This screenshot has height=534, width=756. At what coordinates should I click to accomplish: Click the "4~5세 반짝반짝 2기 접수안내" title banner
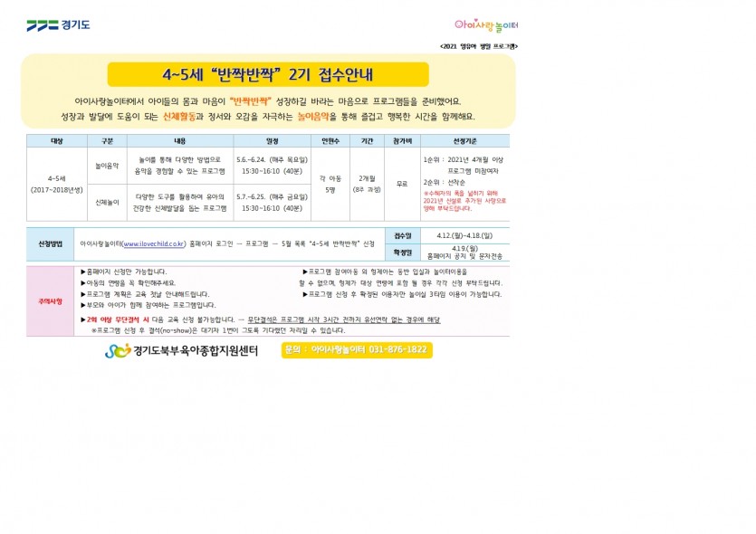[268, 74]
